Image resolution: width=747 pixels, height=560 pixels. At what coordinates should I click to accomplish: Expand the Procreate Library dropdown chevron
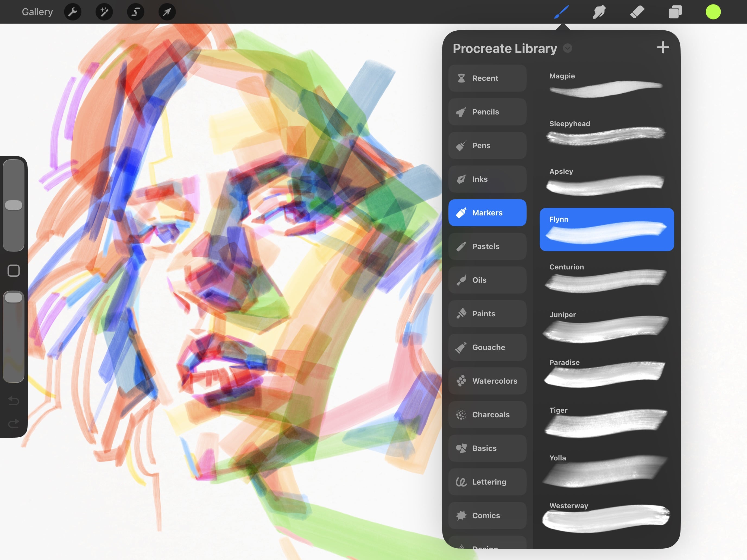point(568,48)
